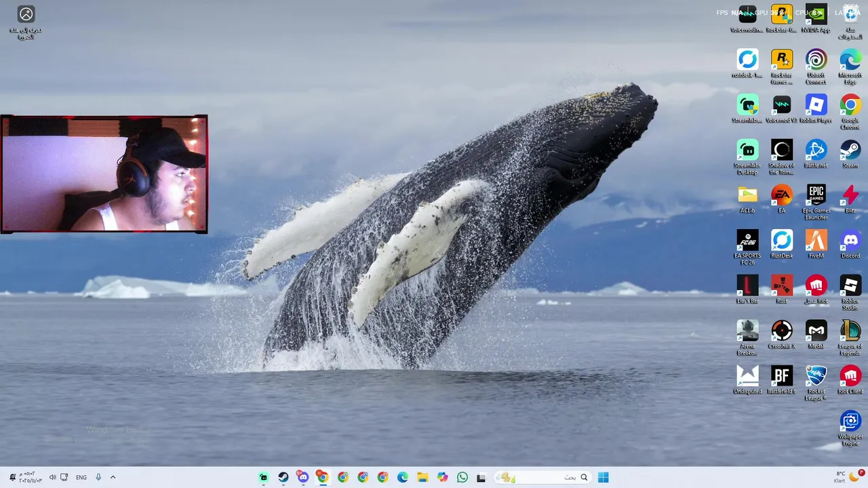868x488 pixels.
Task: Open the Wallpaper Engine shortcut
Action: [850, 428]
